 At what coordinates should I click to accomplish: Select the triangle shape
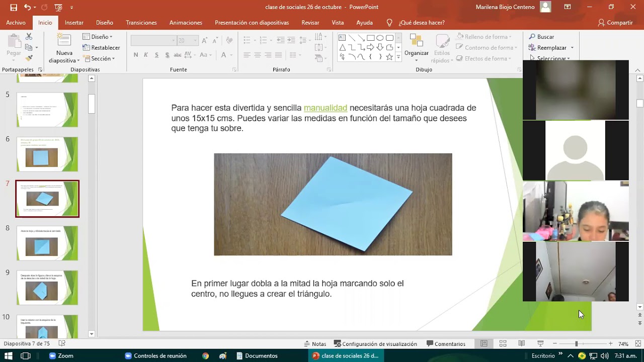pyautogui.click(x=342, y=47)
